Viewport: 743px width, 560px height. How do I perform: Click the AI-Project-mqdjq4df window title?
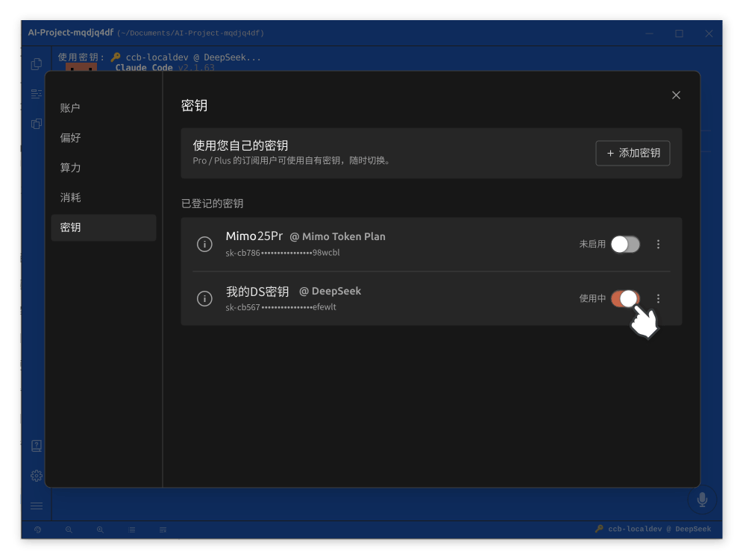(x=71, y=33)
